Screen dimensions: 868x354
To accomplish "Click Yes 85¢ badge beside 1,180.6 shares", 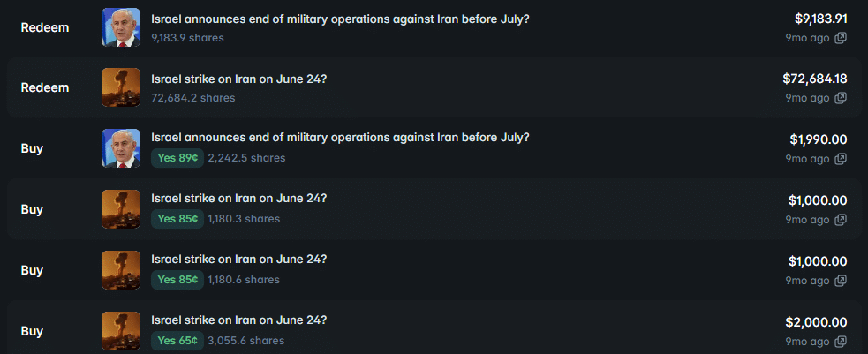I will (x=177, y=280).
